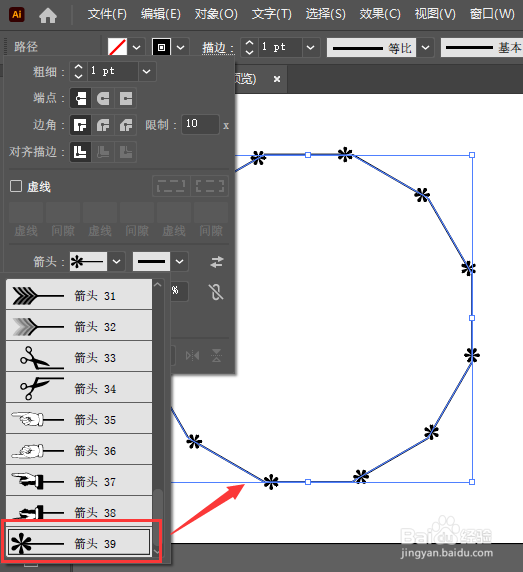
Task: Select the round cap endpoint icon
Action: 103,98
